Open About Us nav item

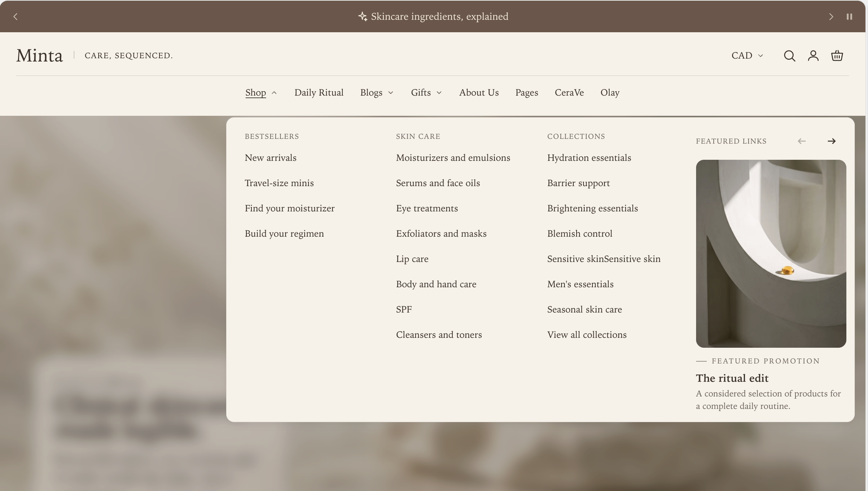coord(479,93)
